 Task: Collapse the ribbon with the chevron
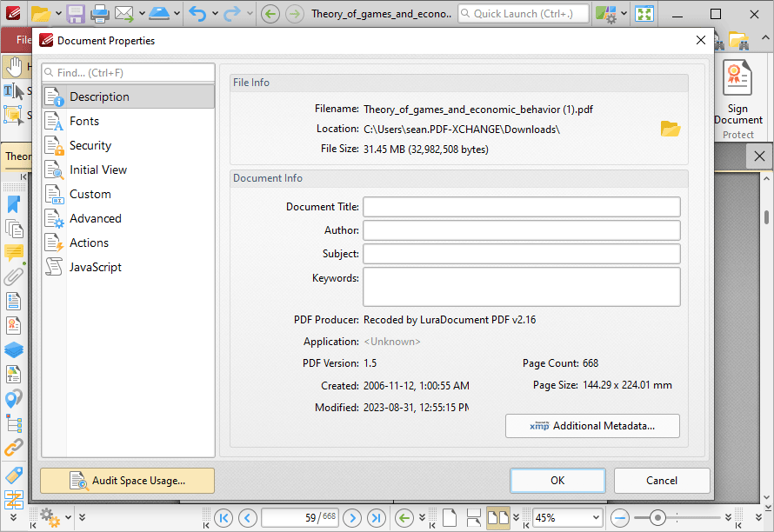pyautogui.click(x=764, y=37)
